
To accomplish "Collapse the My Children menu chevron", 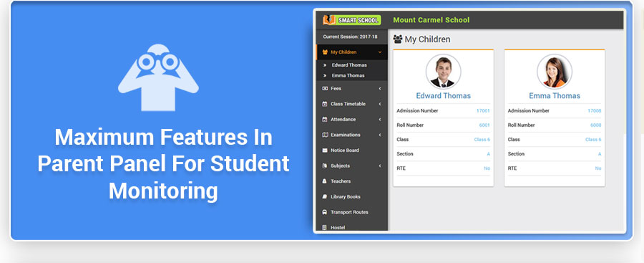I will [x=380, y=52].
